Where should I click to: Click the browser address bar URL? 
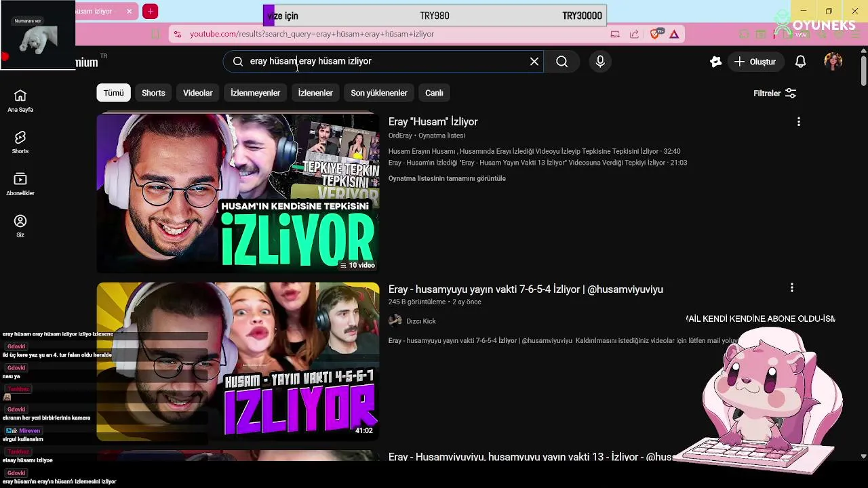tap(312, 34)
